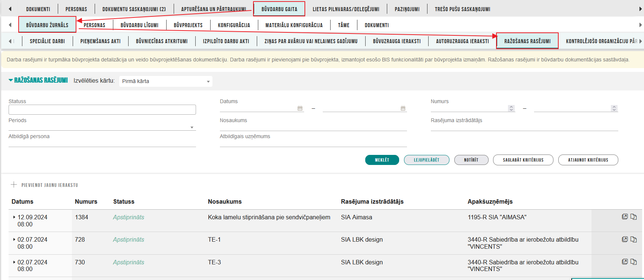This screenshot has width=644, height=280.
Task: Open the Konfigurācija sub-tab
Action: pyautogui.click(x=234, y=25)
